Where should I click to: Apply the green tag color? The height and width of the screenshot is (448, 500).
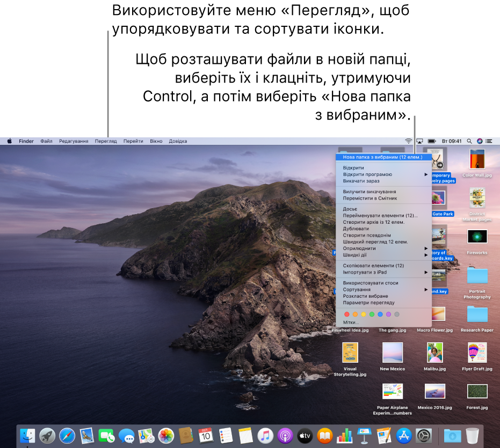click(372, 314)
